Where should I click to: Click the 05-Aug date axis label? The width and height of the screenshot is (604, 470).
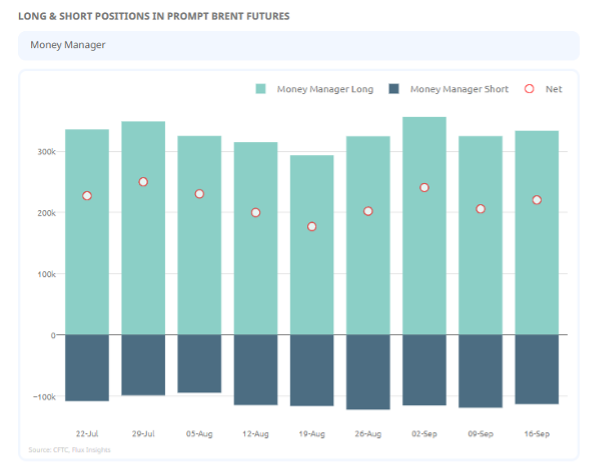click(199, 434)
